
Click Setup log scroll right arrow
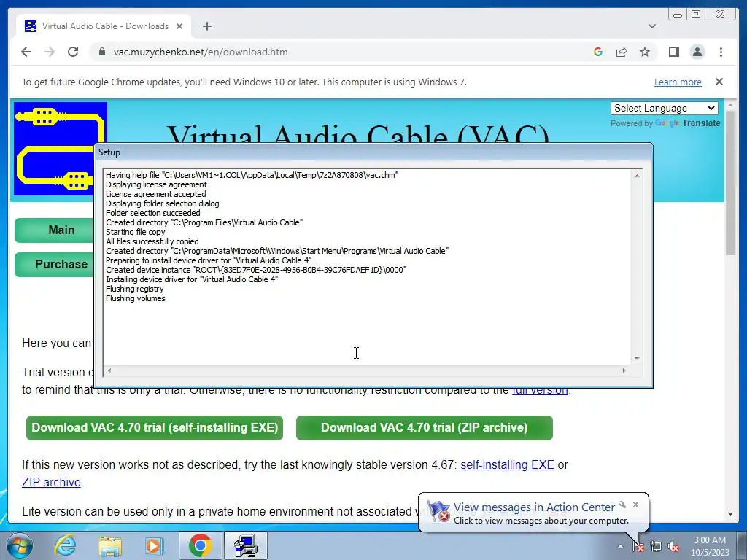[x=624, y=370]
